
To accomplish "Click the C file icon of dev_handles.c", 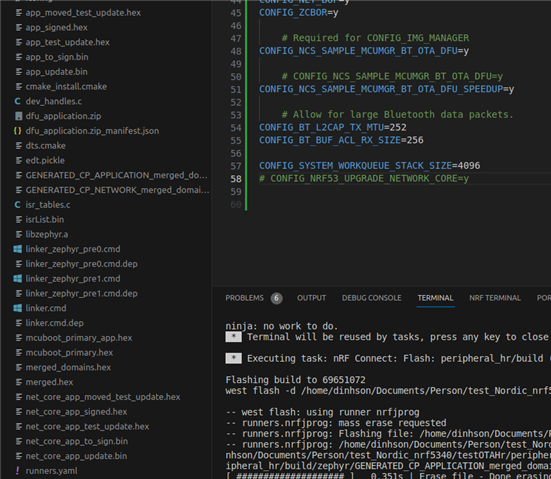I will [17, 102].
